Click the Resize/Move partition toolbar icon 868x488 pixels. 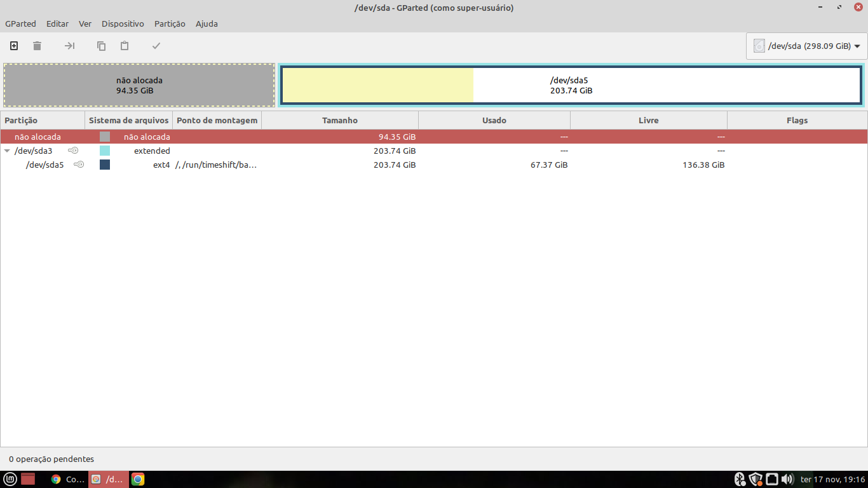70,46
